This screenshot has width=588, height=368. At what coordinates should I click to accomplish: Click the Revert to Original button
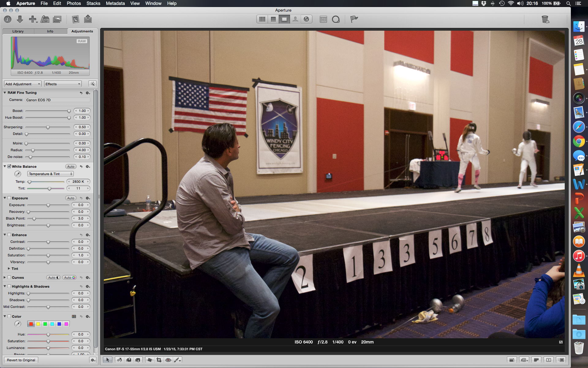coord(21,360)
